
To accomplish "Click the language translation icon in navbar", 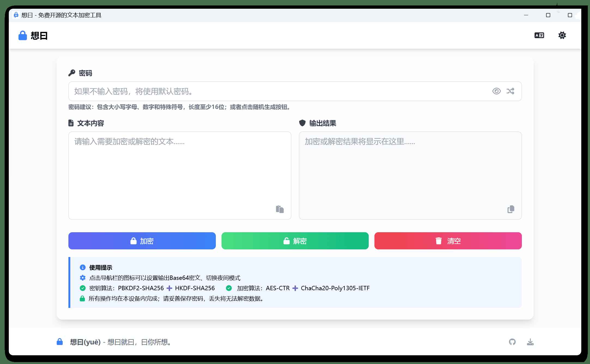I will [x=539, y=35].
